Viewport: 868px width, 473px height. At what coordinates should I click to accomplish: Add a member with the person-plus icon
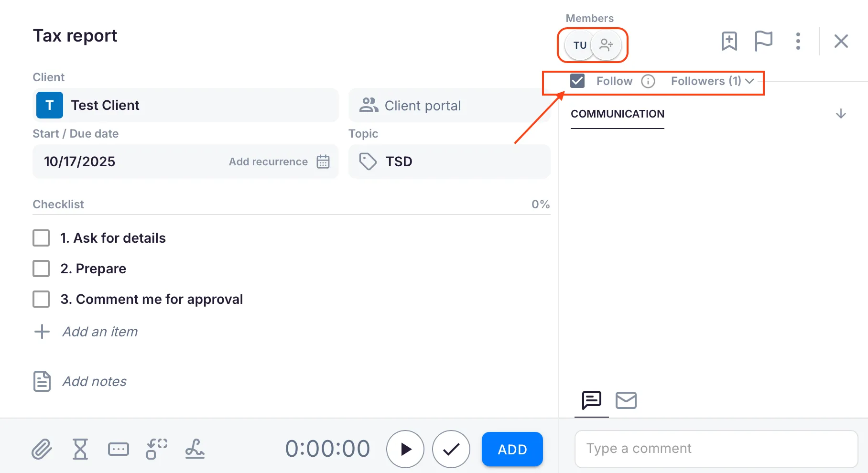coord(606,45)
